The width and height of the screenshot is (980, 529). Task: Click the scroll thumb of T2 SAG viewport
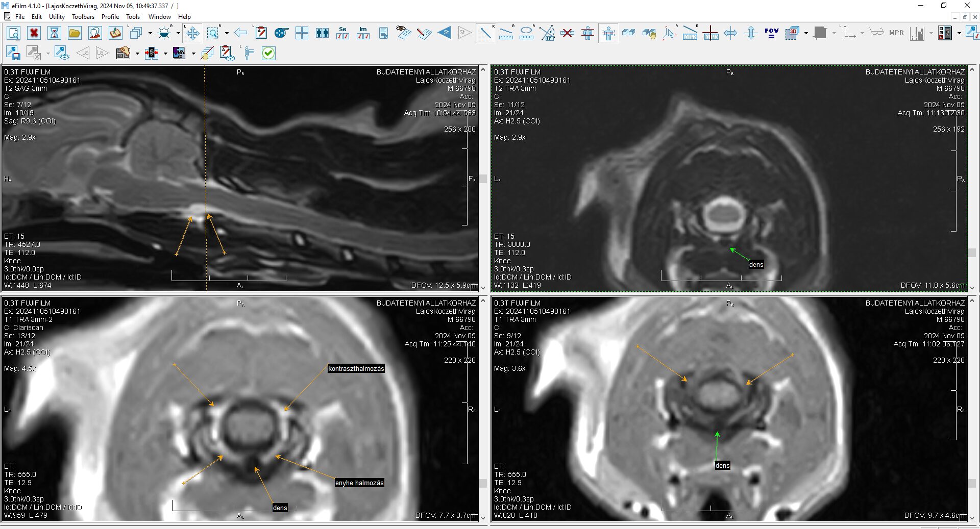483,179
